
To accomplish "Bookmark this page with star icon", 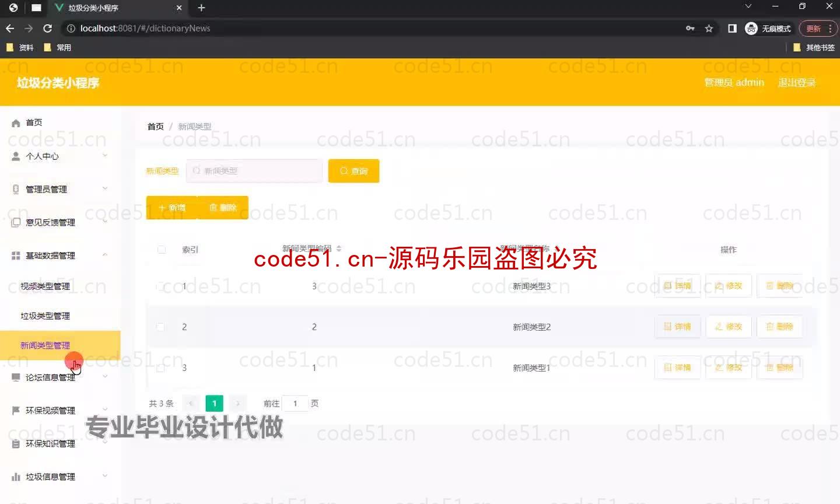I will click(709, 28).
